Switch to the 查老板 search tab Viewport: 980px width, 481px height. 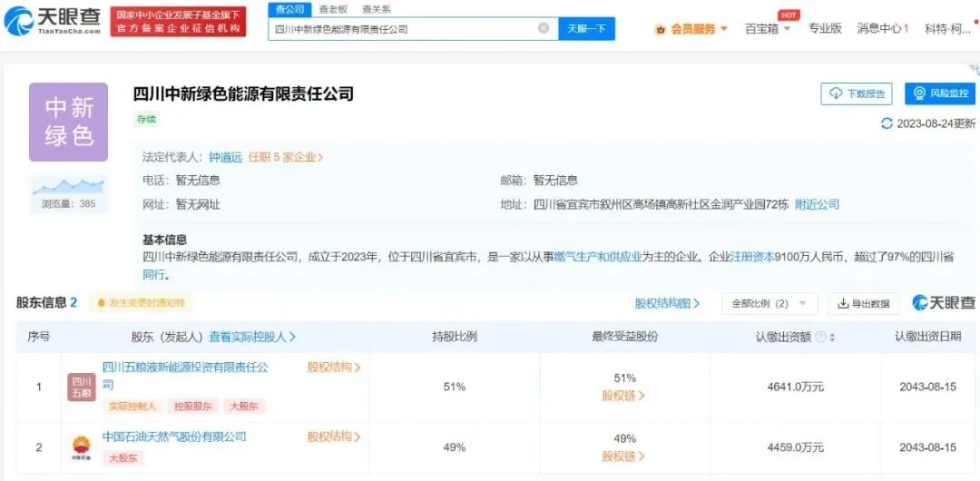(x=332, y=9)
